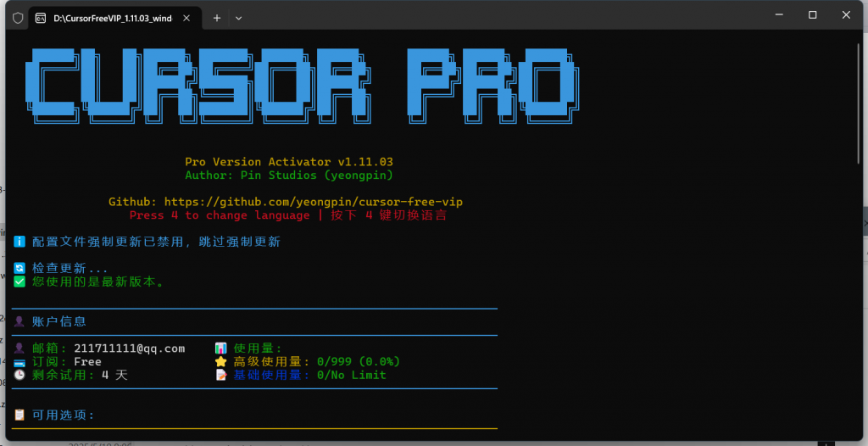Image resolution: width=868 pixels, height=446 pixels.
Task: Click the credit card icon beside 订阅
Action: [19, 362]
